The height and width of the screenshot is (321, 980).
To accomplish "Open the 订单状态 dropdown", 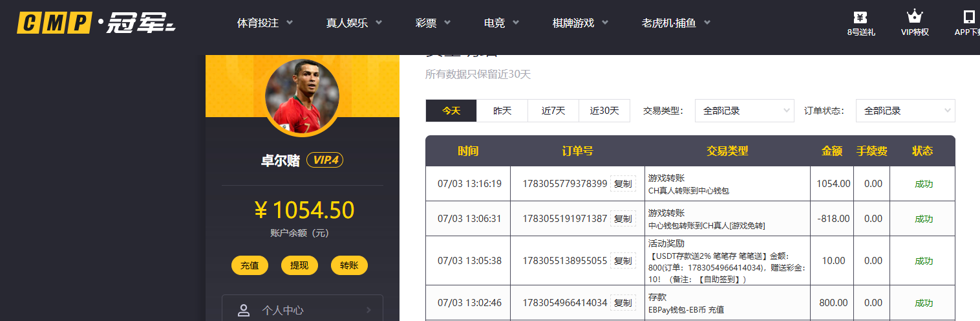I will pyautogui.click(x=905, y=111).
